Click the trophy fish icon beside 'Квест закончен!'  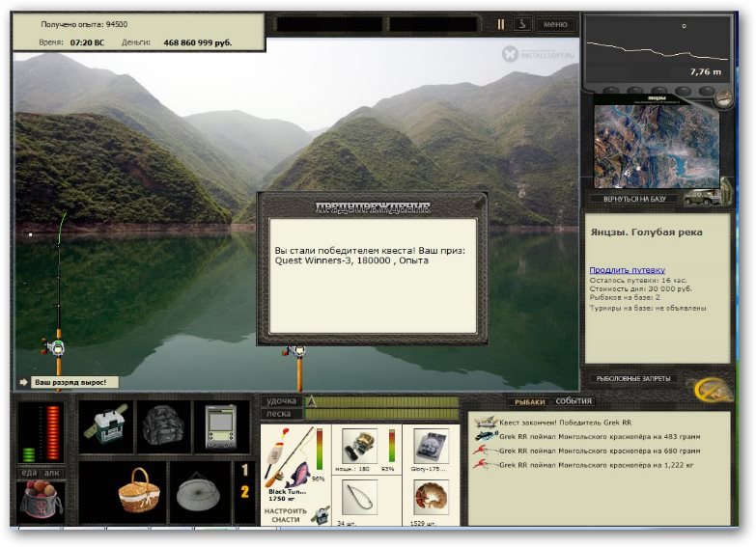pyautogui.click(x=486, y=423)
